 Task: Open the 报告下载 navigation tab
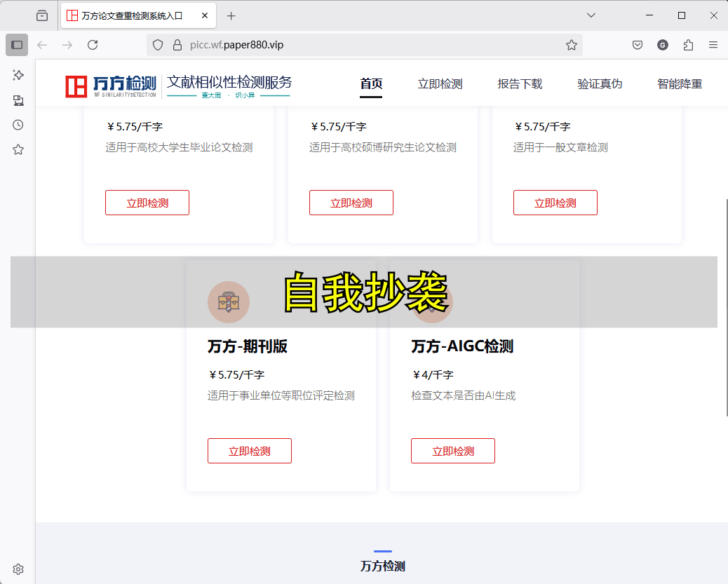coord(520,84)
